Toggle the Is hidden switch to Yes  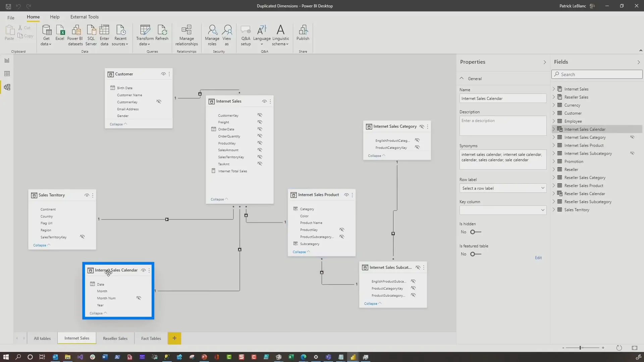[x=476, y=232]
